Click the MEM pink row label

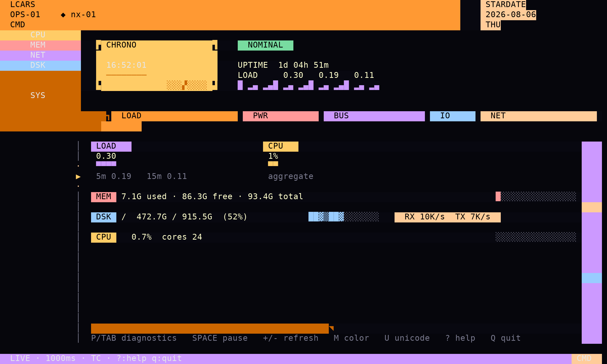coord(104,197)
